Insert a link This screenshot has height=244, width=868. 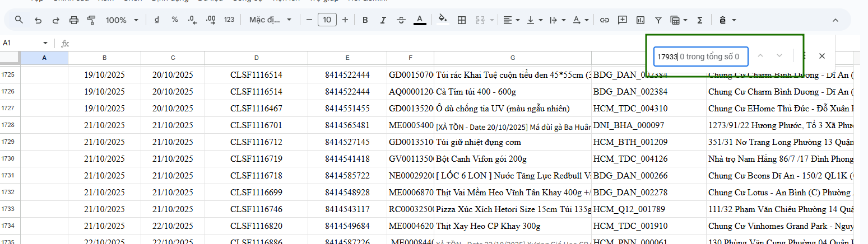pyautogui.click(x=604, y=20)
